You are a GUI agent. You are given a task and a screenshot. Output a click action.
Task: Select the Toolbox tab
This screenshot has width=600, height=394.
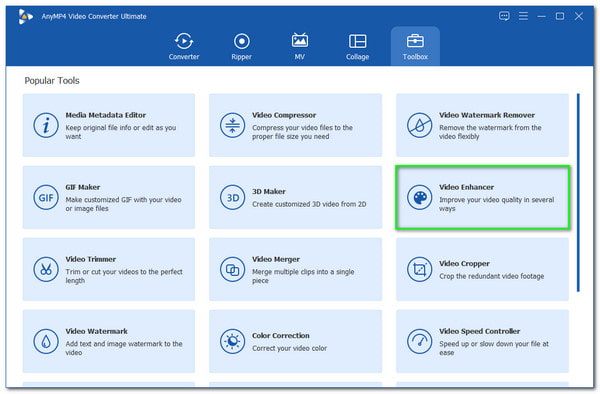tap(415, 46)
